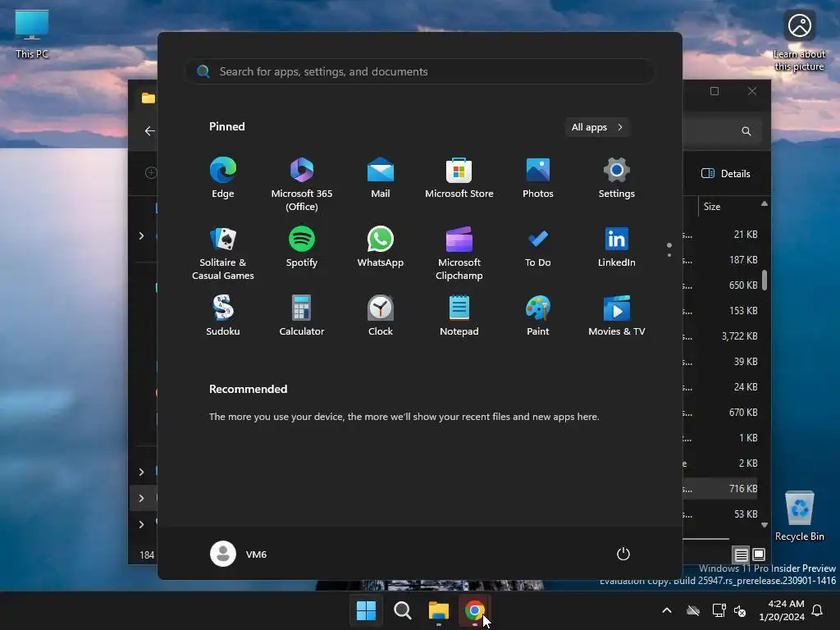
Task: Select the file row sized 21 KB
Action: point(721,234)
